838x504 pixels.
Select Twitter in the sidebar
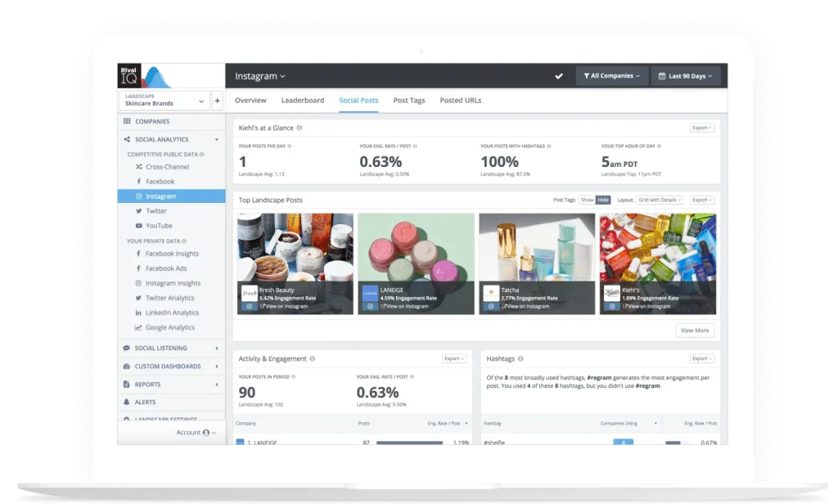pyautogui.click(x=156, y=211)
